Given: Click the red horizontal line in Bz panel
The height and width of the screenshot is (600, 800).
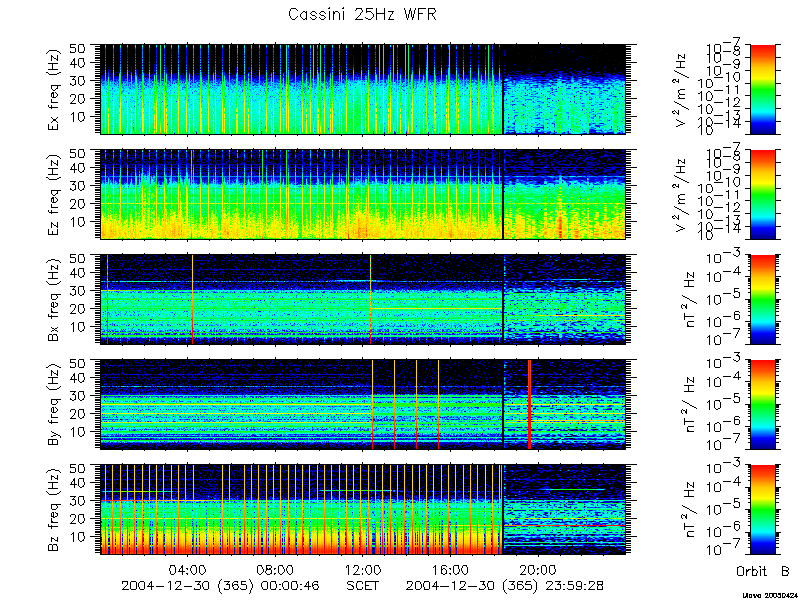Looking at the screenshot, I should pos(564,525).
